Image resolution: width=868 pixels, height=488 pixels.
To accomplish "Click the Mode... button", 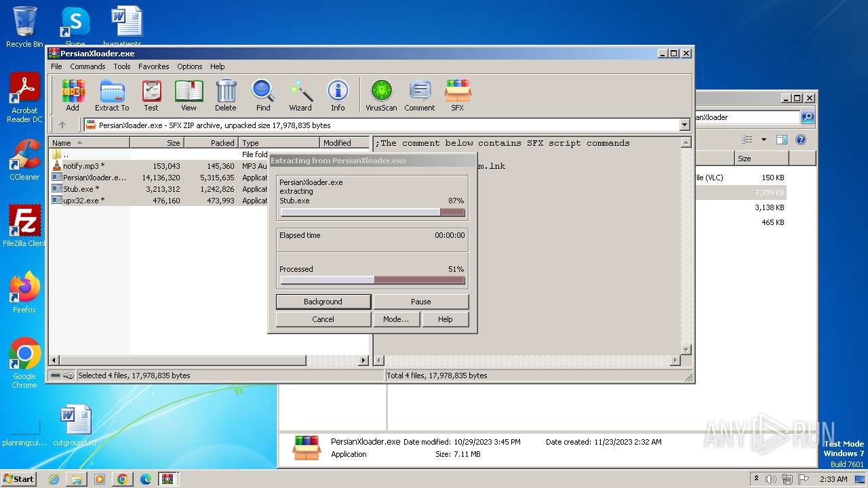I will (x=396, y=319).
